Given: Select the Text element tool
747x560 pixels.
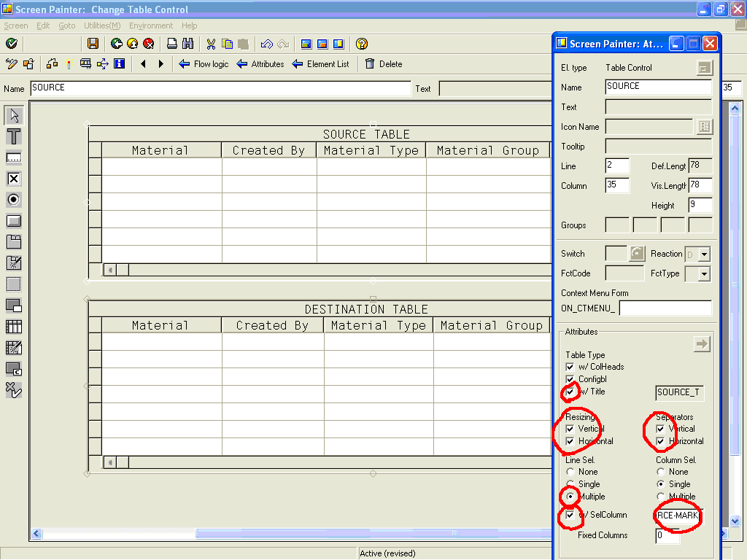Looking at the screenshot, I should click(x=13, y=136).
